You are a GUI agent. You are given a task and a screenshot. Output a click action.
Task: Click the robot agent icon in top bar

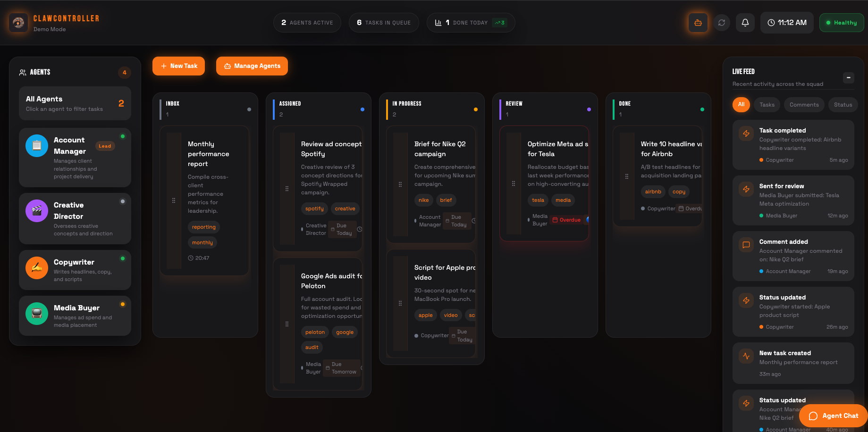pyautogui.click(x=698, y=22)
